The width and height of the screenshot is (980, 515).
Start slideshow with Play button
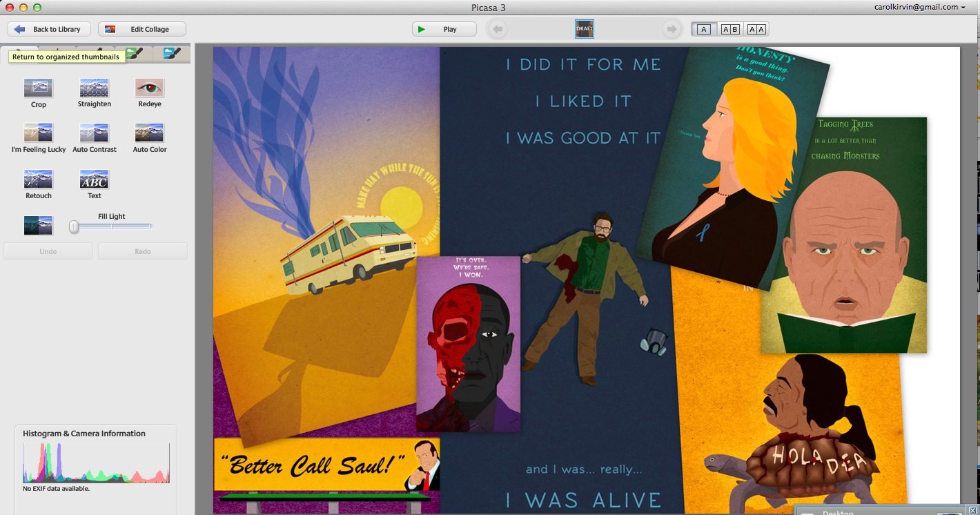444,29
